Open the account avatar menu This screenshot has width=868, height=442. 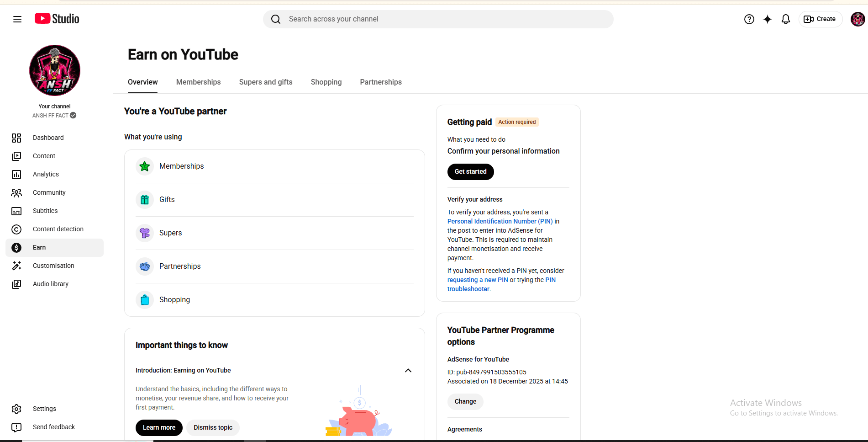[857, 19]
